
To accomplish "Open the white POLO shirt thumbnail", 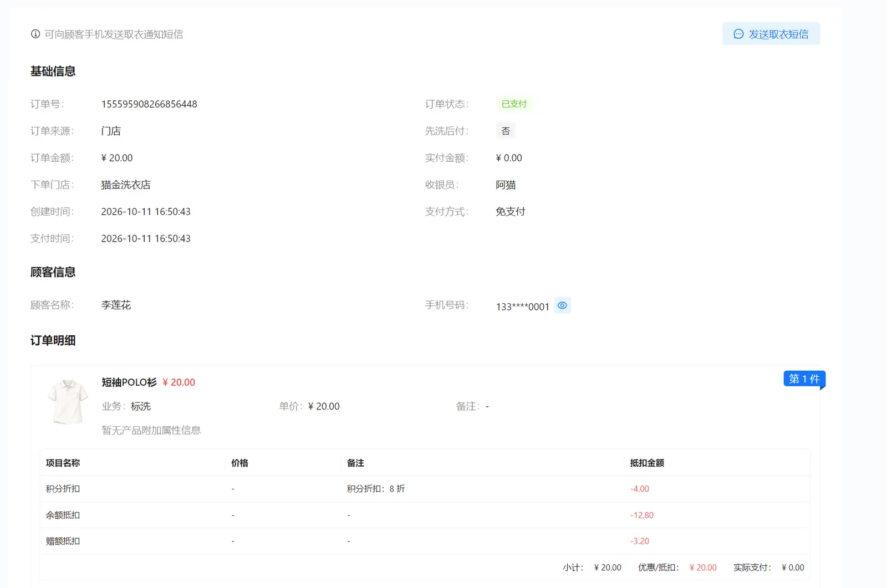I will 68,402.
